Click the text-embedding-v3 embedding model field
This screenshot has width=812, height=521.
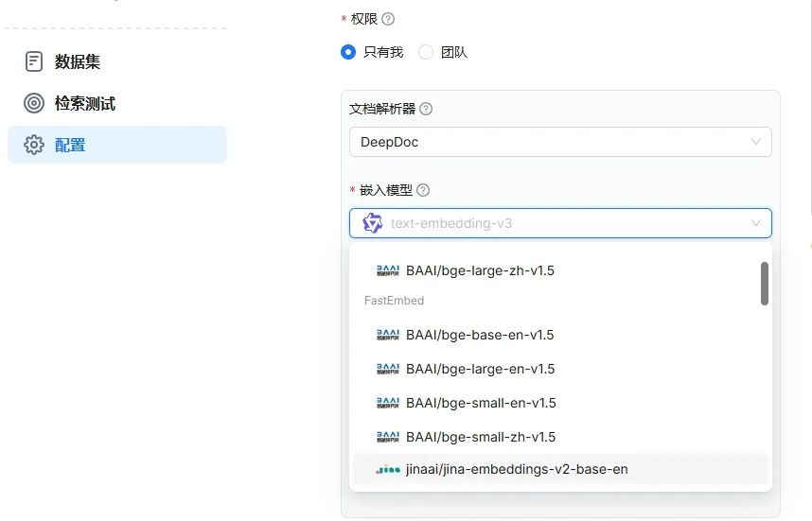click(x=560, y=223)
